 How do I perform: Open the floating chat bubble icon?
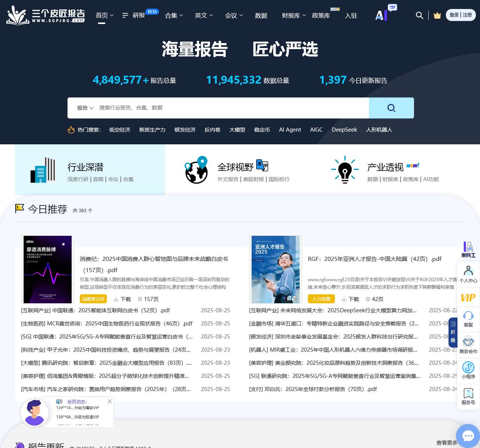click(468, 436)
